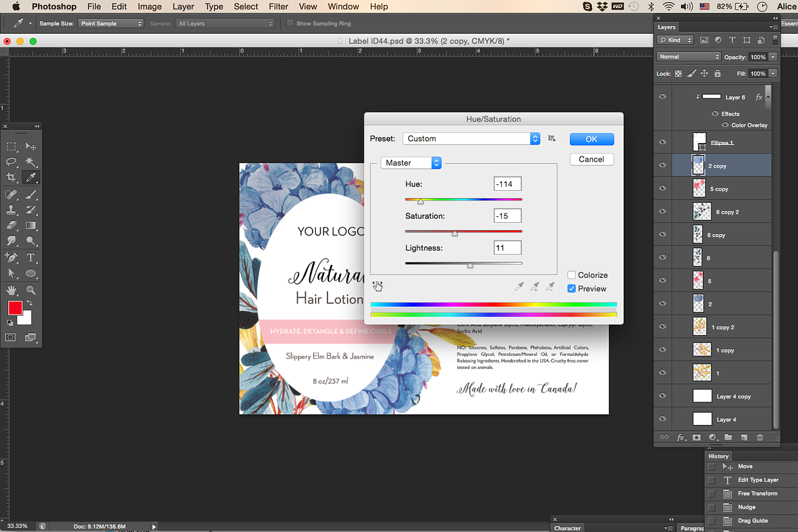Open the Master channel dropdown

click(411, 163)
